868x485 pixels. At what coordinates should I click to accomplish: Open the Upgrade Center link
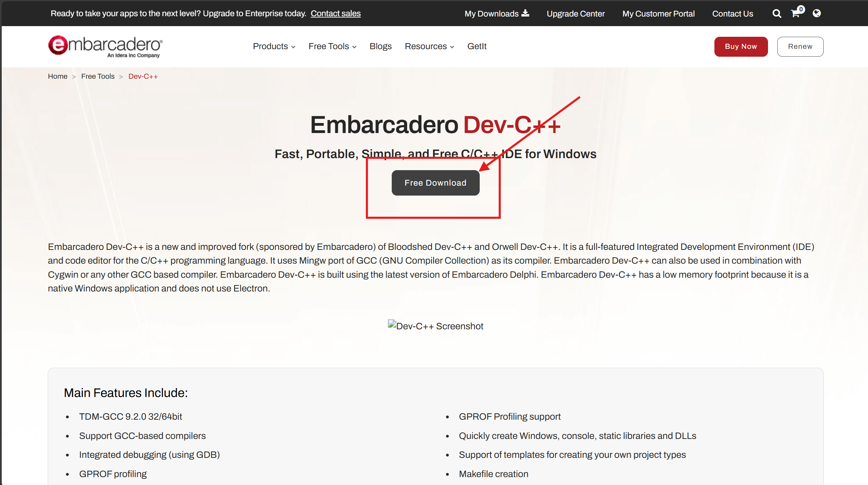tap(576, 14)
